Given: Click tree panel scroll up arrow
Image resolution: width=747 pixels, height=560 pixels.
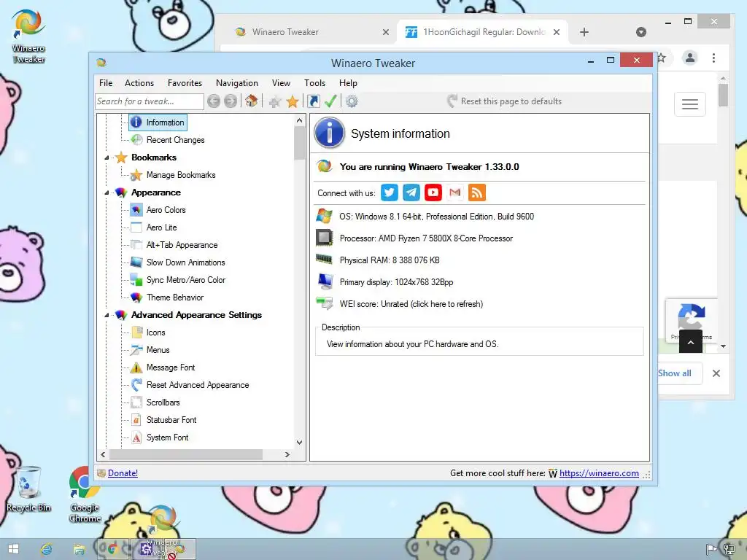Looking at the screenshot, I should point(299,120).
